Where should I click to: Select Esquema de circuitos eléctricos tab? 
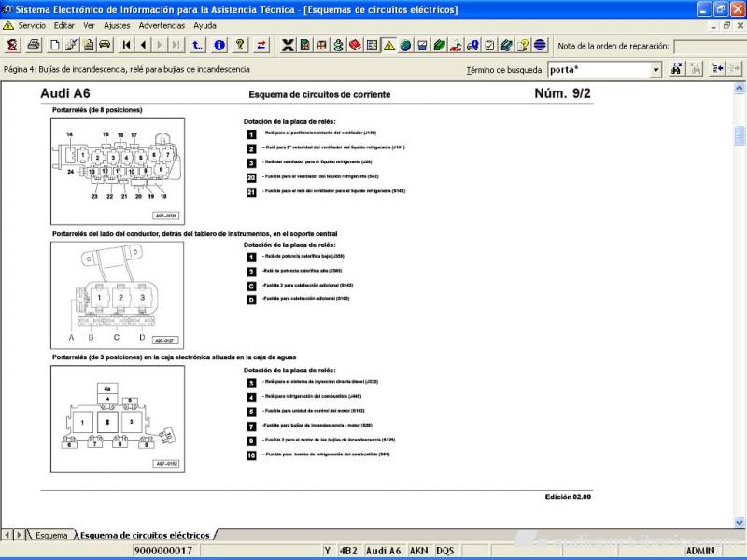coord(145,535)
